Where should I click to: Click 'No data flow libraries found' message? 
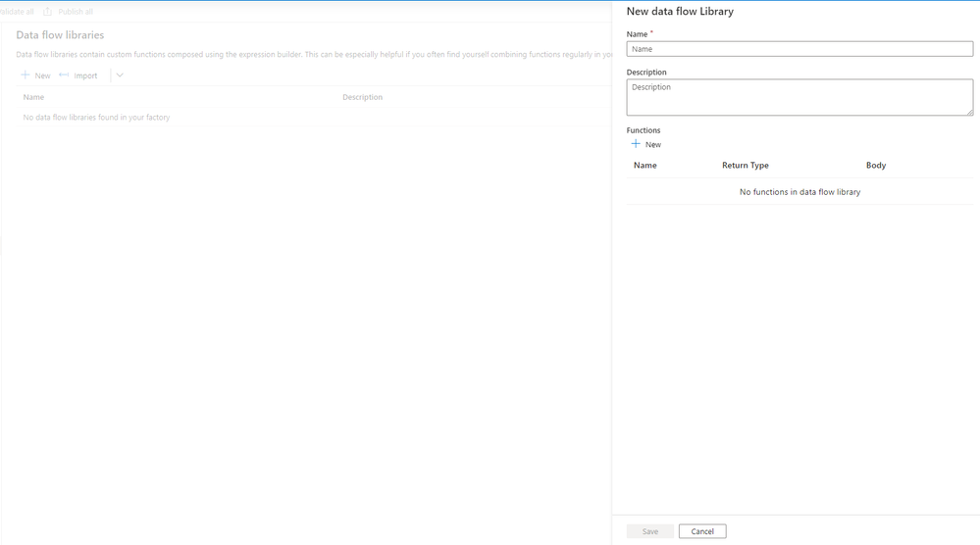tap(96, 117)
